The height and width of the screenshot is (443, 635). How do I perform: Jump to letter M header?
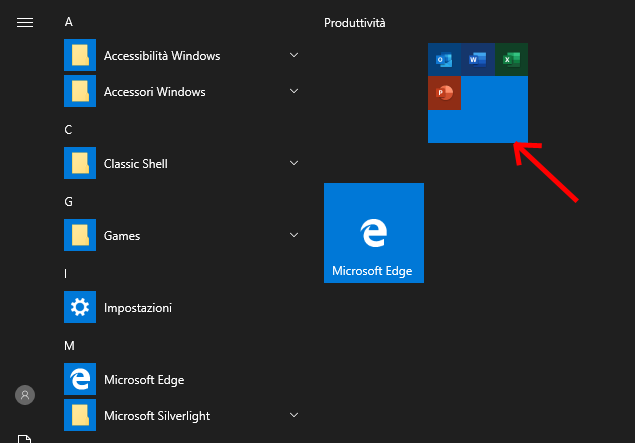[x=69, y=346]
